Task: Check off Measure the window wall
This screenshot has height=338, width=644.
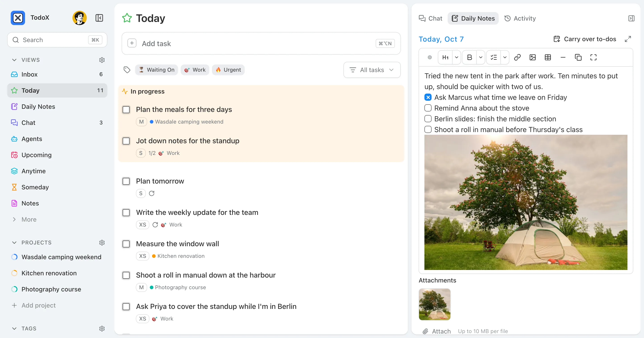Action: pyautogui.click(x=126, y=244)
